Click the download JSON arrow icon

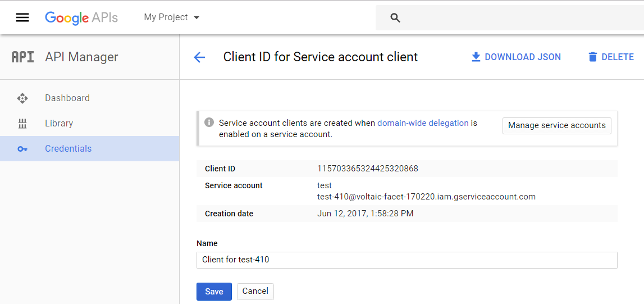476,57
